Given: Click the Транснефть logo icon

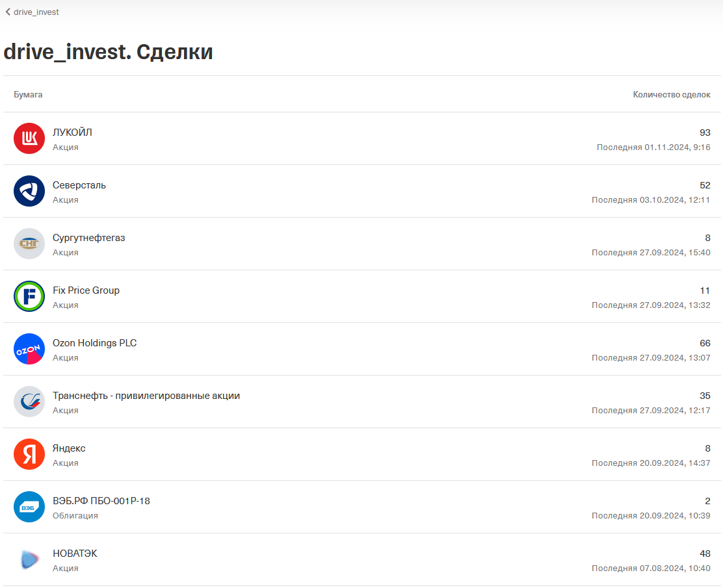Looking at the screenshot, I should [x=29, y=402].
